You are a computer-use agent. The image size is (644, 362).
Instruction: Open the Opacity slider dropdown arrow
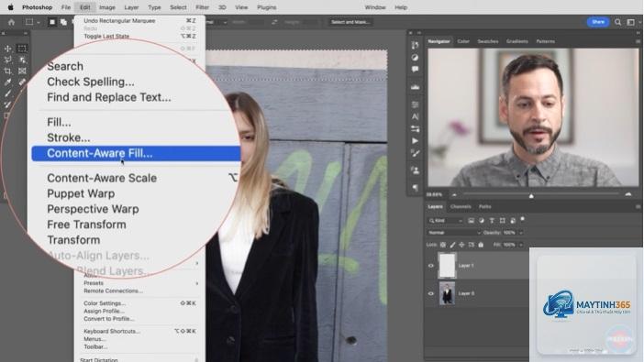tap(521, 233)
